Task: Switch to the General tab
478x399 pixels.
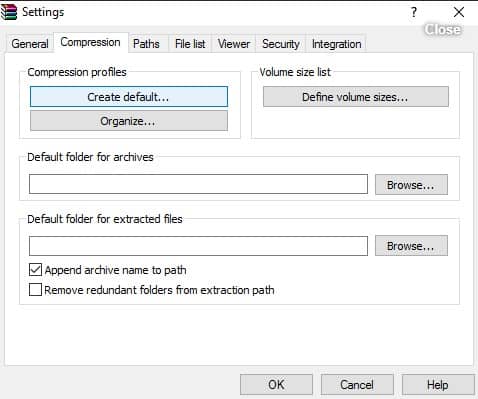Action: (x=30, y=44)
